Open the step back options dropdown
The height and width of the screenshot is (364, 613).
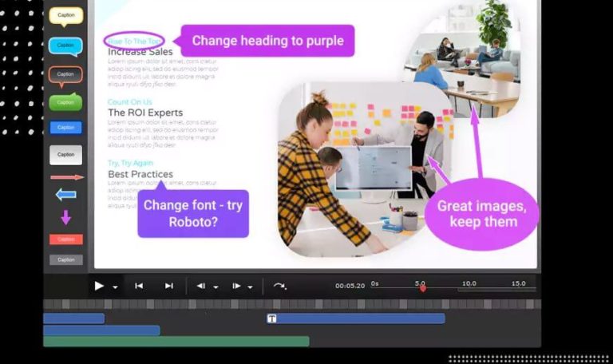click(216, 287)
